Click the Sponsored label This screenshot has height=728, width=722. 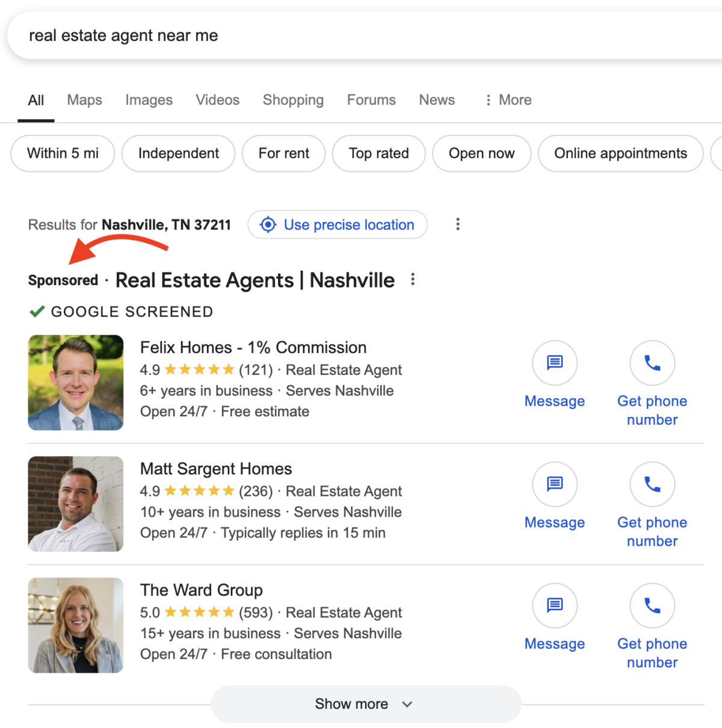click(x=63, y=280)
